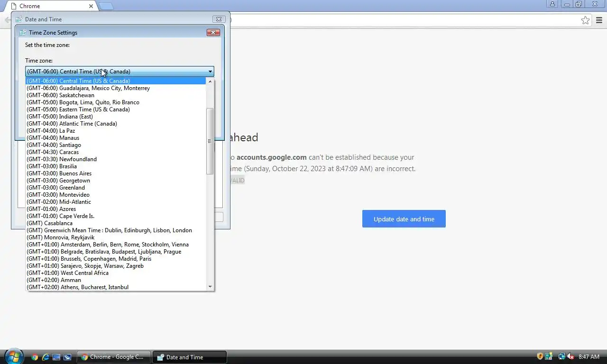The width and height of the screenshot is (607, 364).
Task: Click Update date and time button
Action: click(404, 219)
